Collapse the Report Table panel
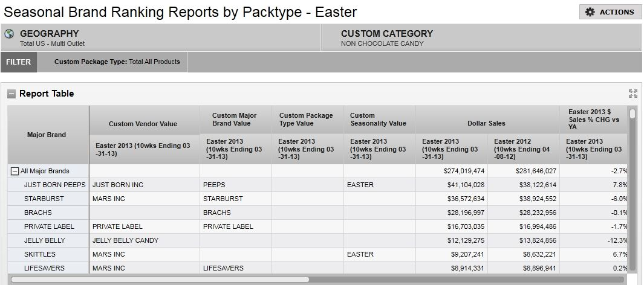The width and height of the screenshot is (644, 285). point(11,94)
